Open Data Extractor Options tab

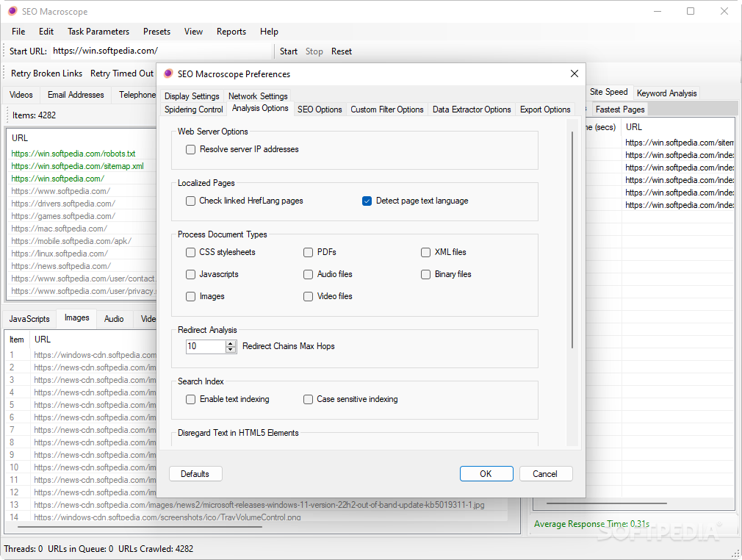[472, 110]
